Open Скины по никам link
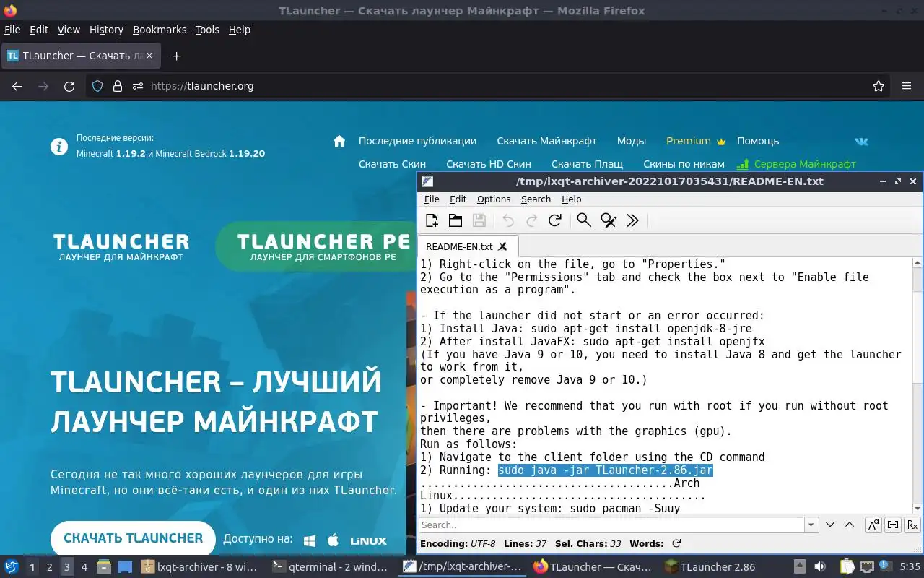The width and height of the screenshot is (924, 578). (x=684, y=164)
